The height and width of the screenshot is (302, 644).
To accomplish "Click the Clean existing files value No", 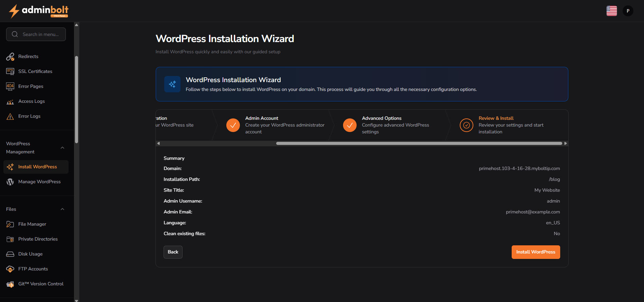I will [x=557, y=234].
